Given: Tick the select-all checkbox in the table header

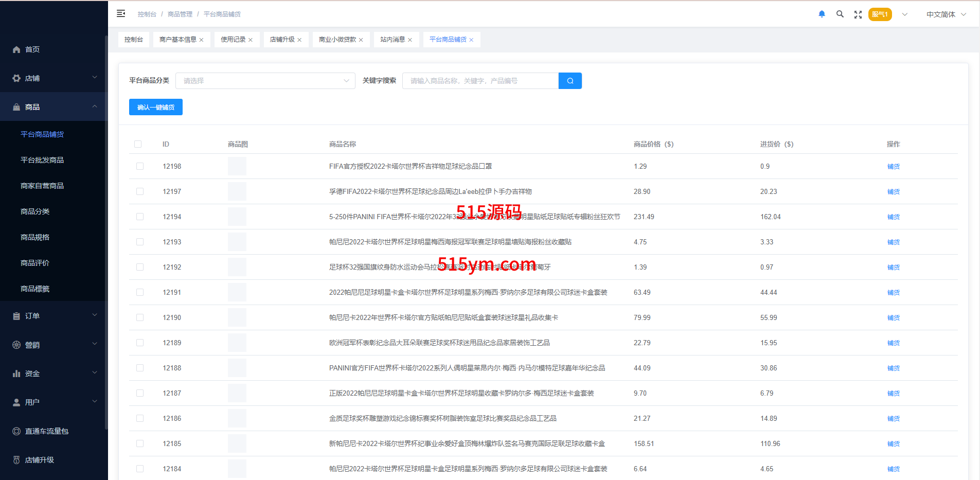Looking at the screenshot, I should pyautogui.click(x=138, y=144).
